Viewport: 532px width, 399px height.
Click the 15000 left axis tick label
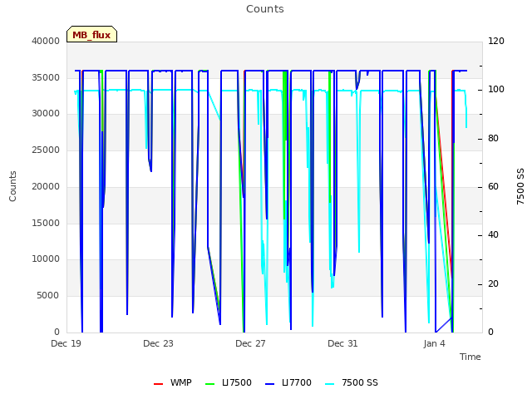point(46,223)
